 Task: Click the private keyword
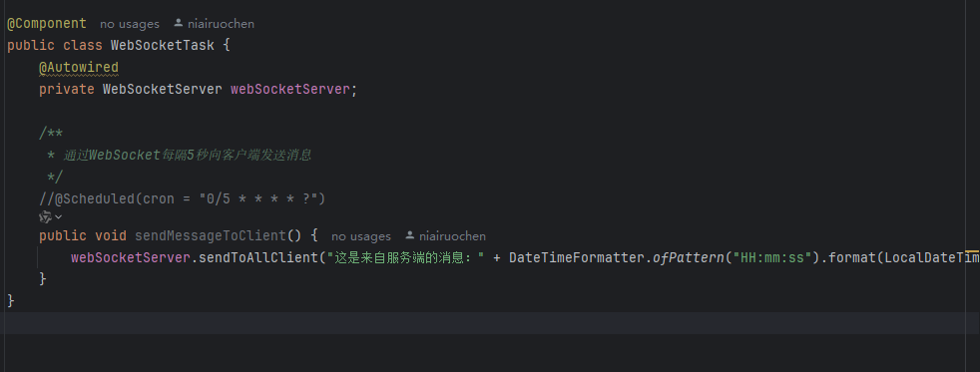67,89
